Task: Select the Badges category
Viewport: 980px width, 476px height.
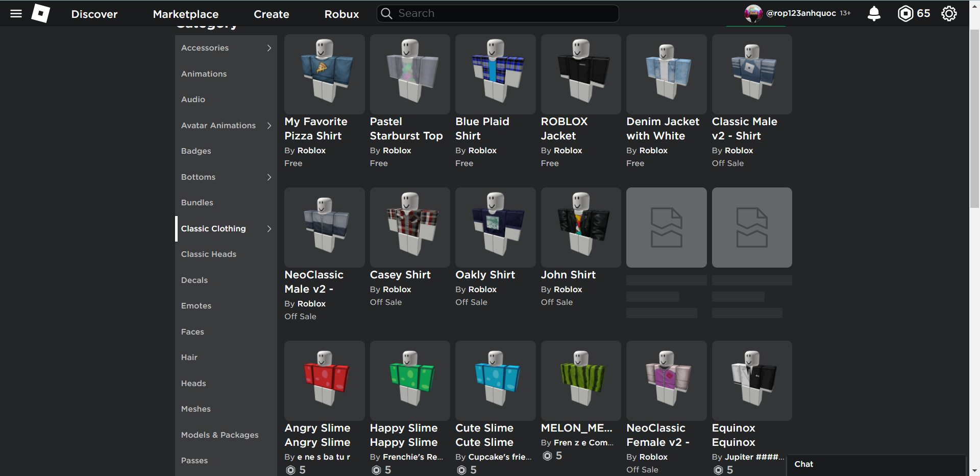Action: tap(196, 151)
